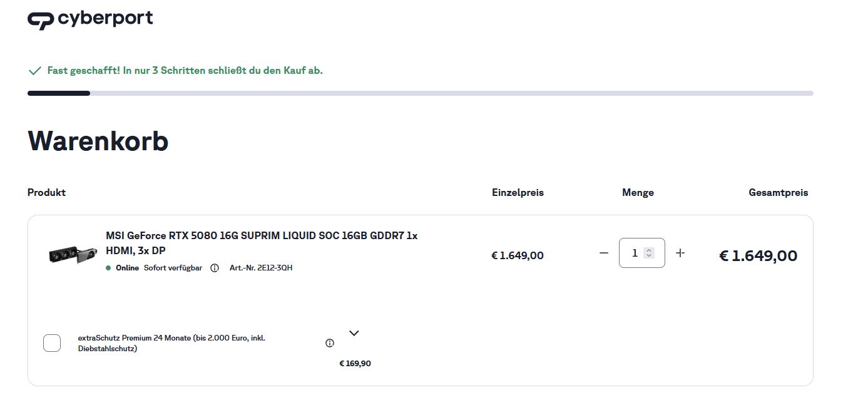Click the minus icon to decrease quantity
The width and height of the screenshot is (868, 400).
tap(603, 253)
